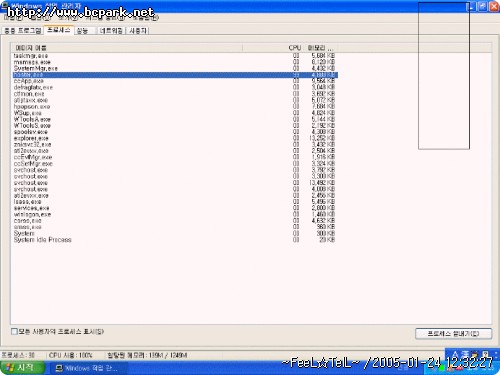
Task: Select the SystemMgr.exe process row
Action: [x=175, y=68]
